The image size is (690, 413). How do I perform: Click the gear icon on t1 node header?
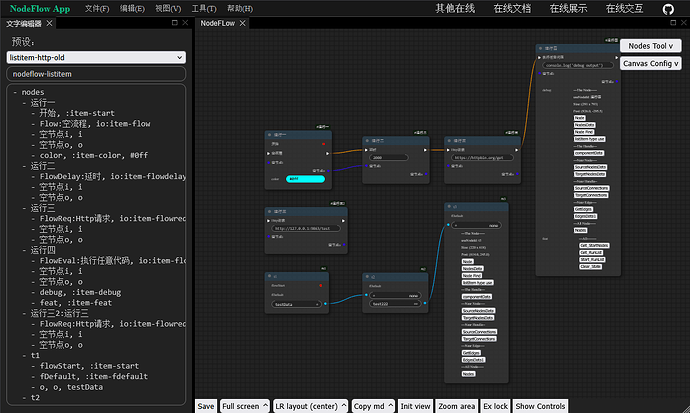[x=270, y=276]
